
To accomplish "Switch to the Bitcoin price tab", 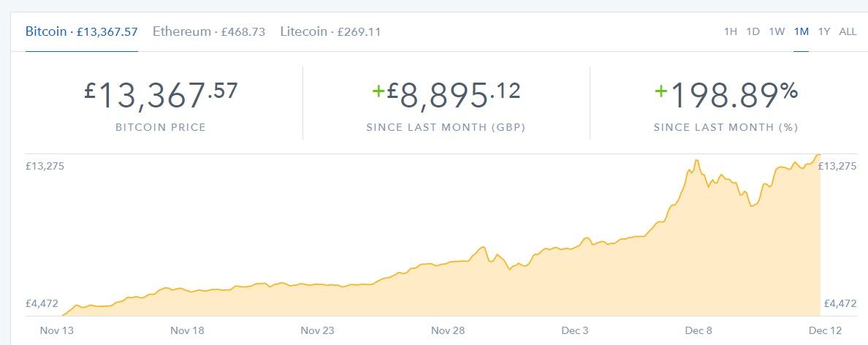I will click(81, 31).
